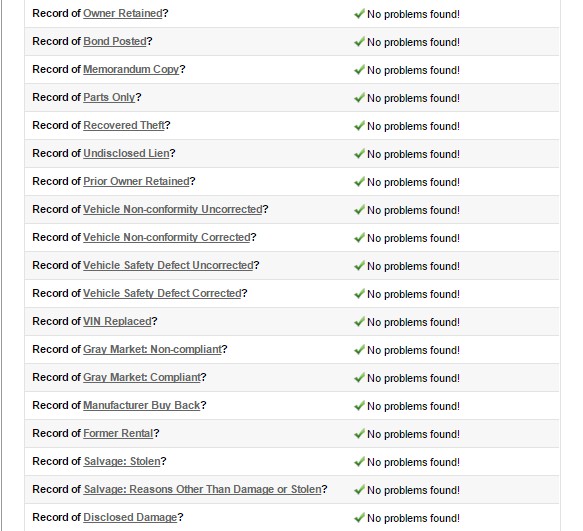Select 'No problems found!' for Owner Retained
This screenshot has height=531, width=583.
[x=413, y=14]
